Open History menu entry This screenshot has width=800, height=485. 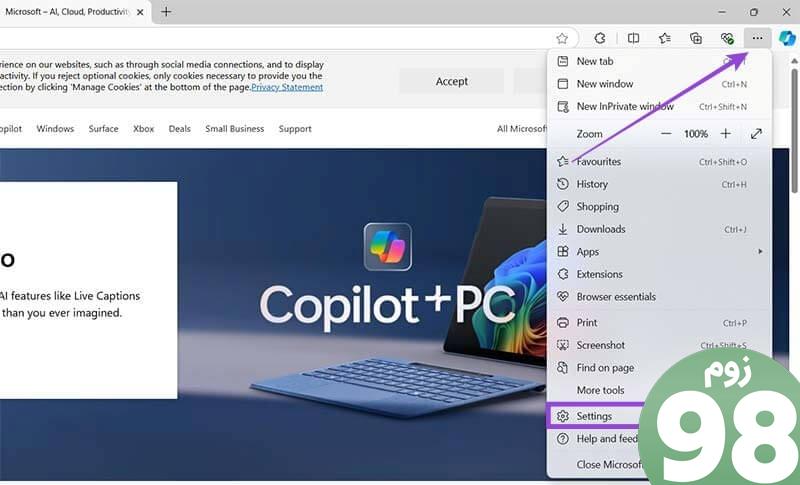(658, 184)
